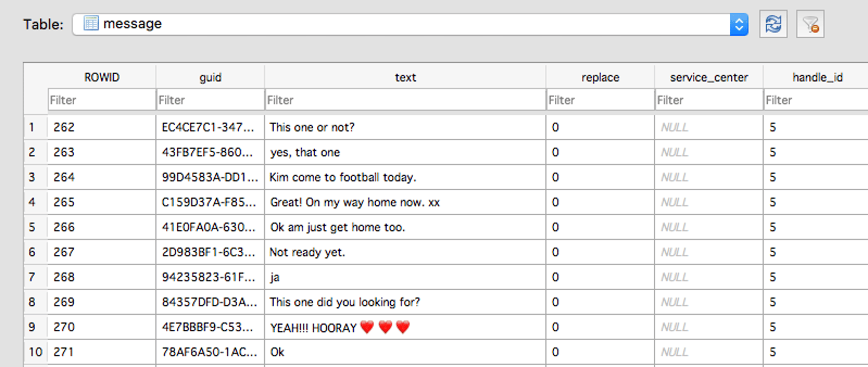
Task: Click the clear all filters icon
Action: pyautogui.click(x=810, y=24)
